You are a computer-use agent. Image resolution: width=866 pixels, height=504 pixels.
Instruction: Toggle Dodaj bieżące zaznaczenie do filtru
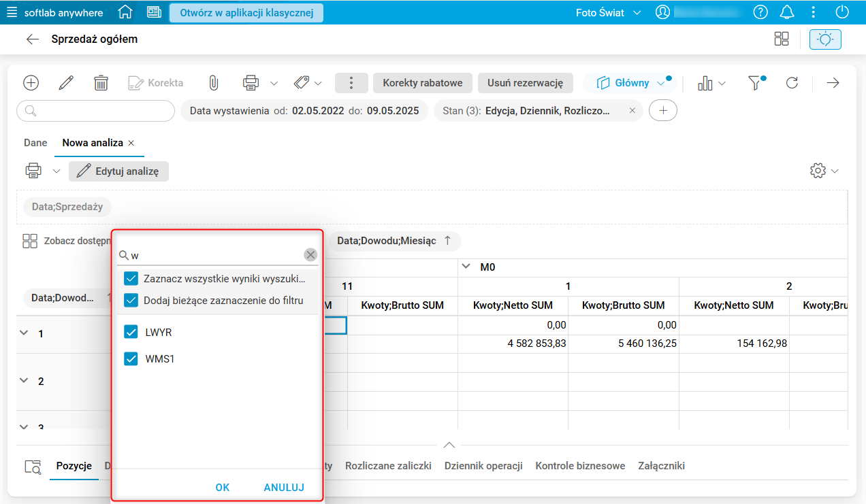[x=131, y=300]
